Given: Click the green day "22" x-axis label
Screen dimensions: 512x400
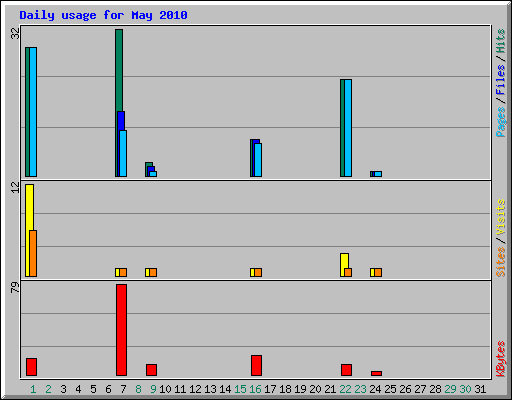Looking at the screenshot, I should click(x=345, y=389).
